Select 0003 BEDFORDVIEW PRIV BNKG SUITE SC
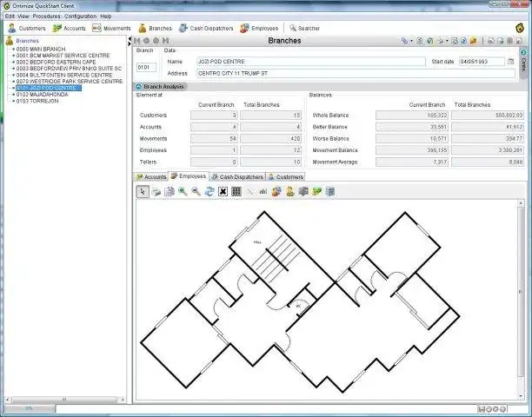The image size is (532, 417). (x=69, y=69)
